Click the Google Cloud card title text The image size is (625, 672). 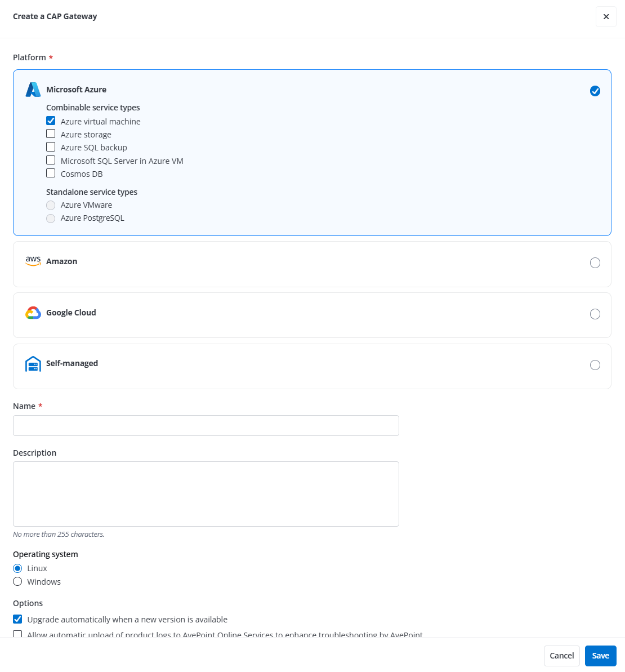[x=71, y=313]
